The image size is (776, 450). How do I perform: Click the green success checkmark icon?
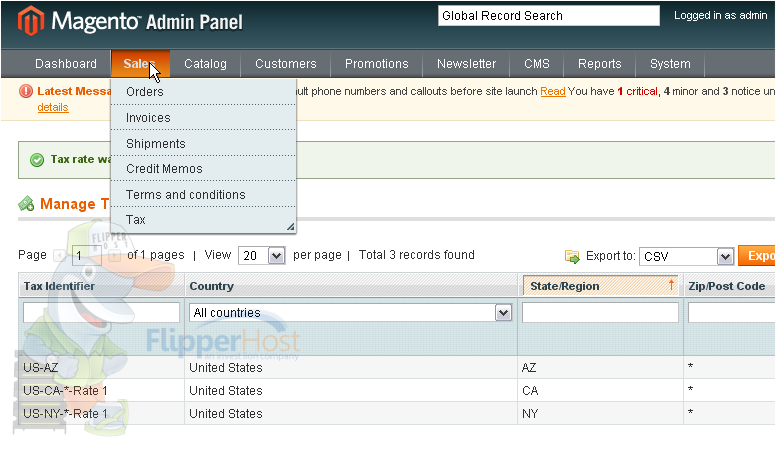(37, 159)
